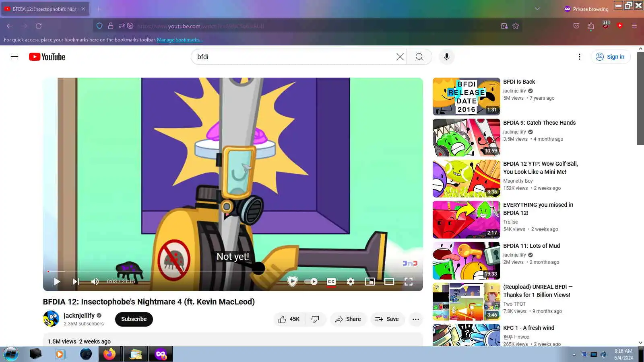
Task: Open the Firefox application menu
Action: pyautogui.click(x=634, y=26)
